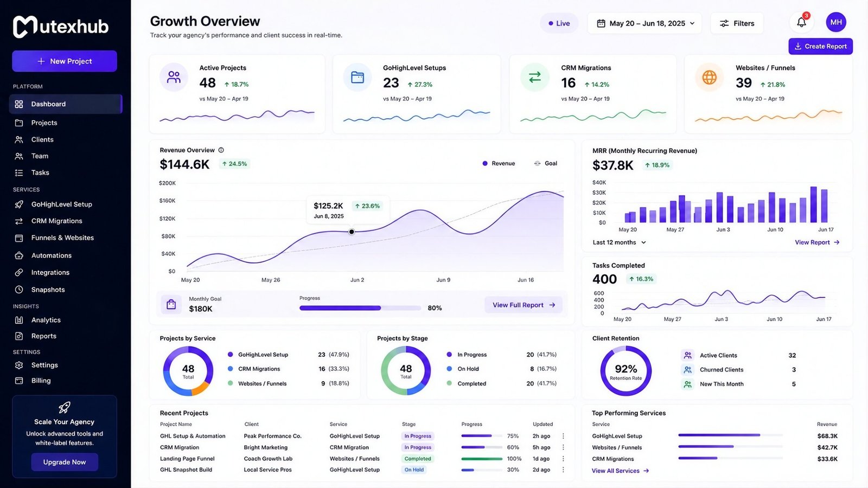
Task: Click progress bar for GHL Setup & Automation
Action: pyautogui.click(x=481, y=436)
